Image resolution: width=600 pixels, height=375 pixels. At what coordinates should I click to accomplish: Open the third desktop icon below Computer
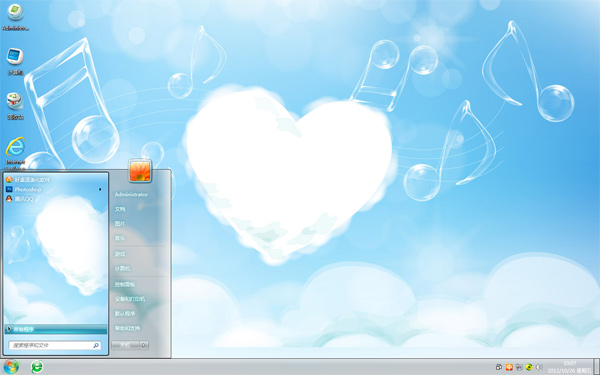(x=15, y=105)
